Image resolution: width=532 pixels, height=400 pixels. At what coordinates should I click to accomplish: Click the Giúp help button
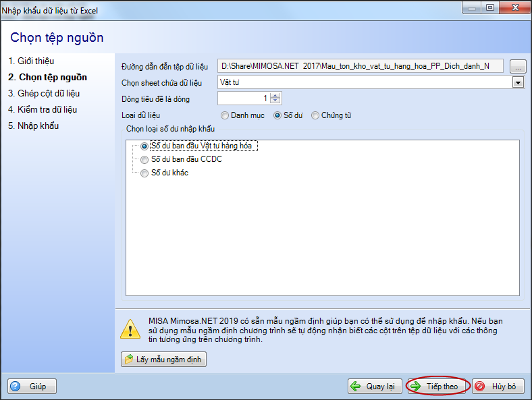[x=32, y=386]
